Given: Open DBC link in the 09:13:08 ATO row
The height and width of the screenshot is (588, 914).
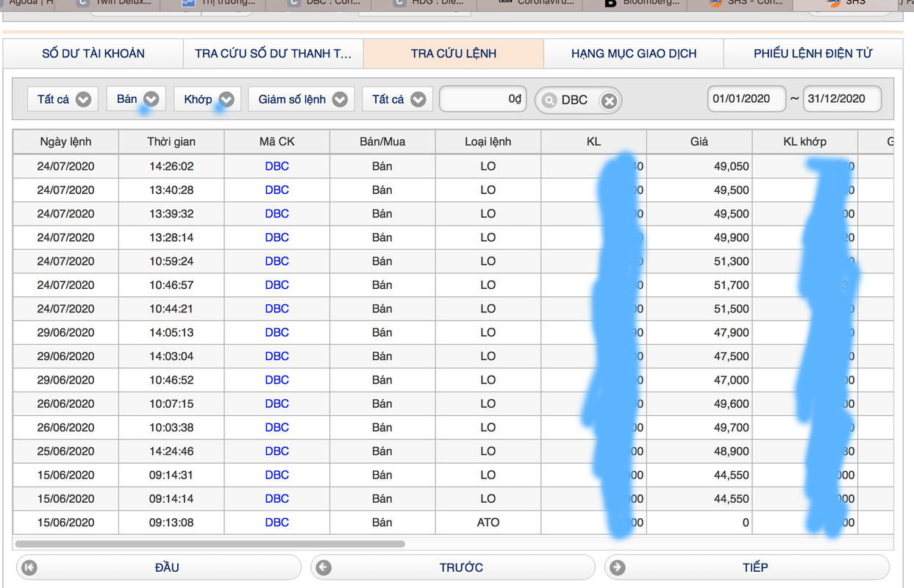Looking at the screenshot, I should (x=277, y=523).
